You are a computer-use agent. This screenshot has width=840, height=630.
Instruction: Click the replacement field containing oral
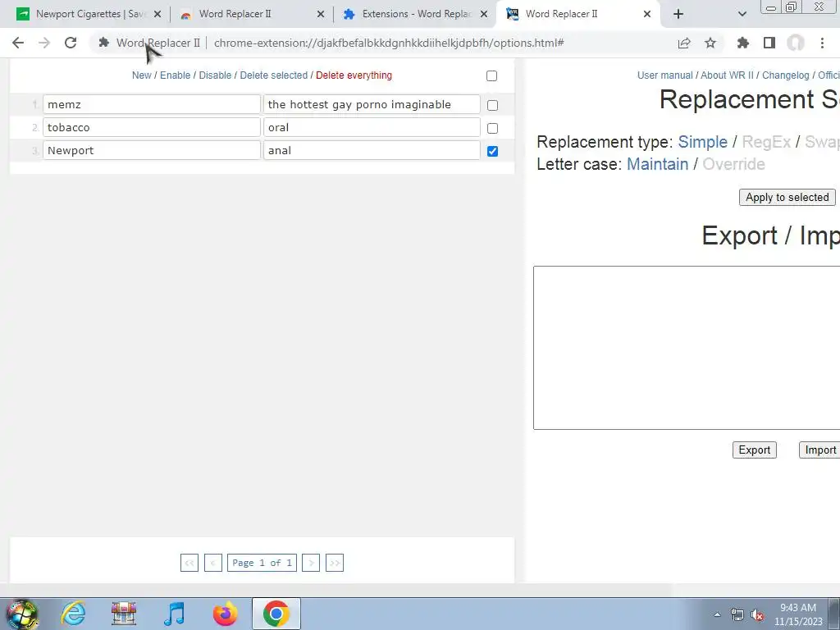[x=372, y=127]
